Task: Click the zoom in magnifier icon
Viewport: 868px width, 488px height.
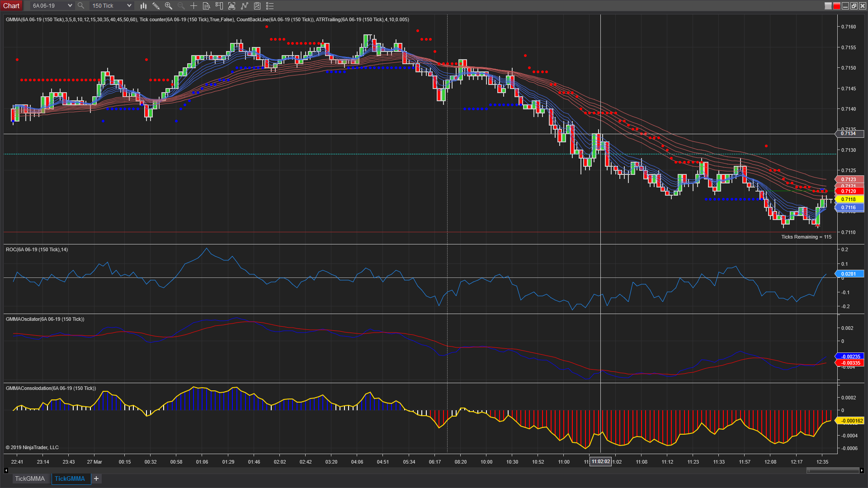Action: (169, 6)
